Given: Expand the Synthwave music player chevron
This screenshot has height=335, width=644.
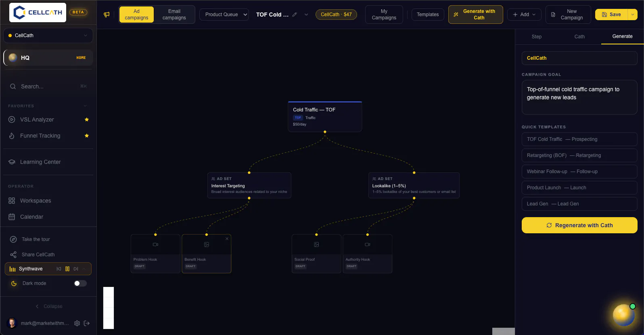Looking at the screenshot, I should click(84, 269).
